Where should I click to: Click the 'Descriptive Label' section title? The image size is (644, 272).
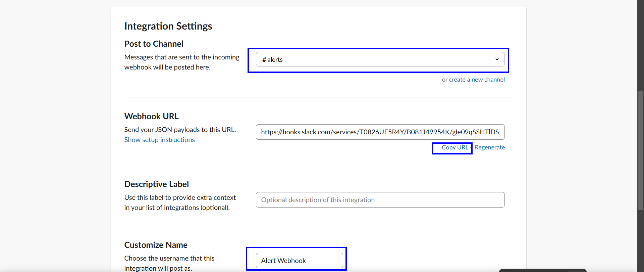click(x=156, y=184)
